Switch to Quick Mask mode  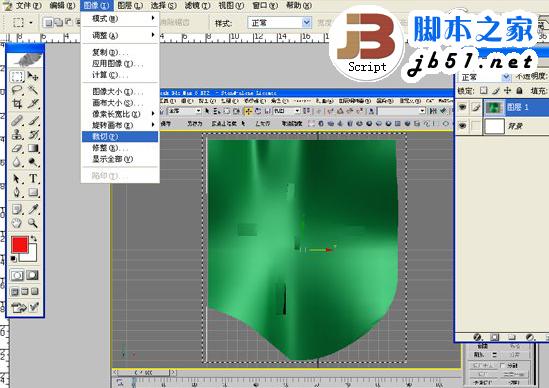click(x=33, y=275)
